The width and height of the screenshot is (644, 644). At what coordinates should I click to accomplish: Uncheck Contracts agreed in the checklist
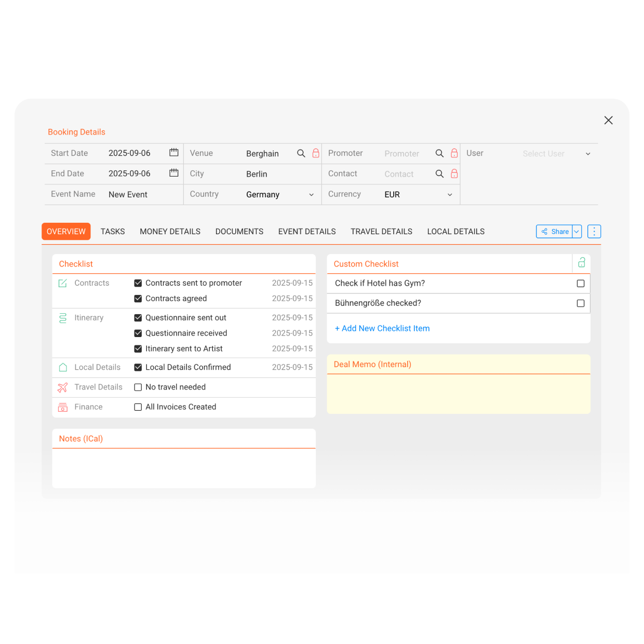138,298
